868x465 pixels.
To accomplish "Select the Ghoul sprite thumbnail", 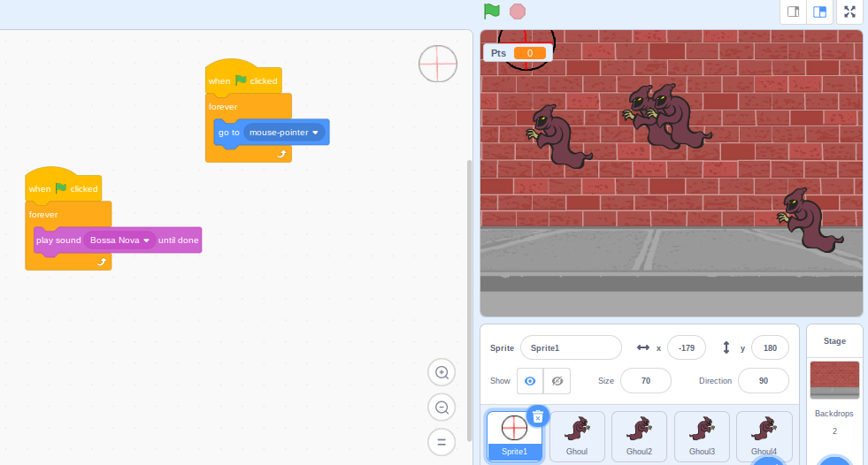I will pyautogui.click(x=577, y=435).
